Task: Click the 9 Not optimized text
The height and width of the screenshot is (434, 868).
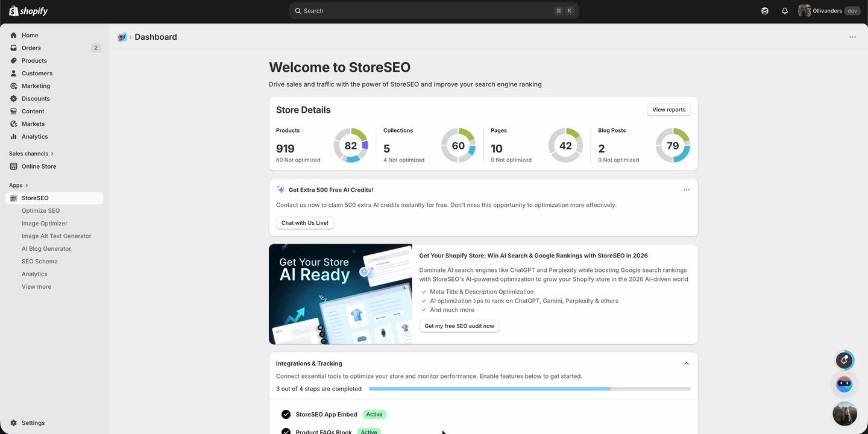Action: 511,160
